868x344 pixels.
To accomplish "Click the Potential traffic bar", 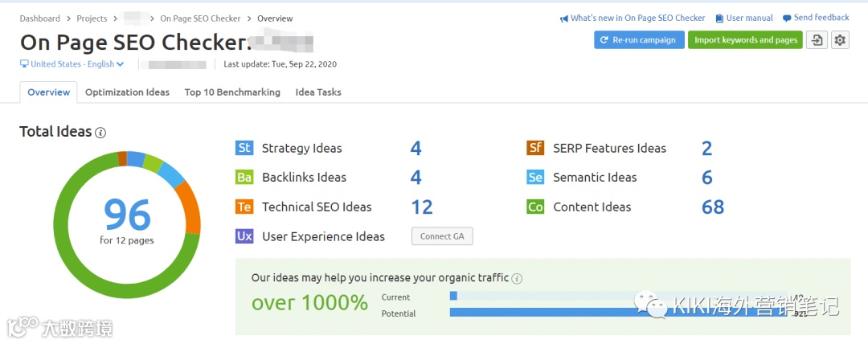I will coord(620,313).
